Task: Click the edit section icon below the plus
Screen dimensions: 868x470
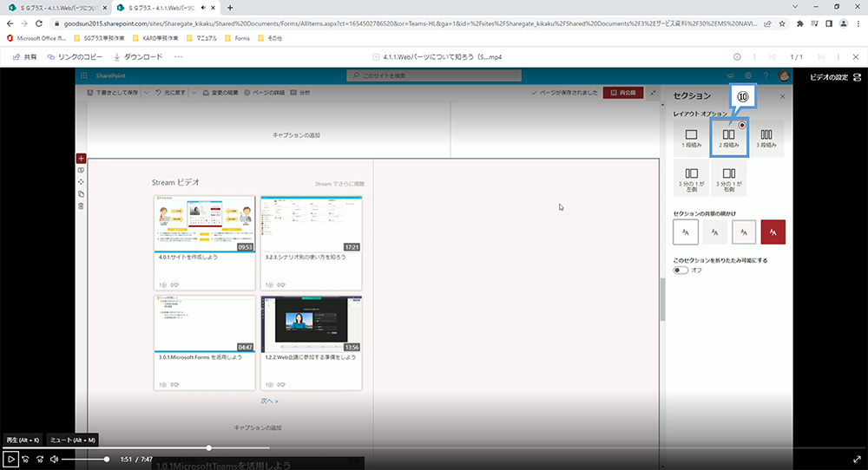Action: click(x=81, y=170)
